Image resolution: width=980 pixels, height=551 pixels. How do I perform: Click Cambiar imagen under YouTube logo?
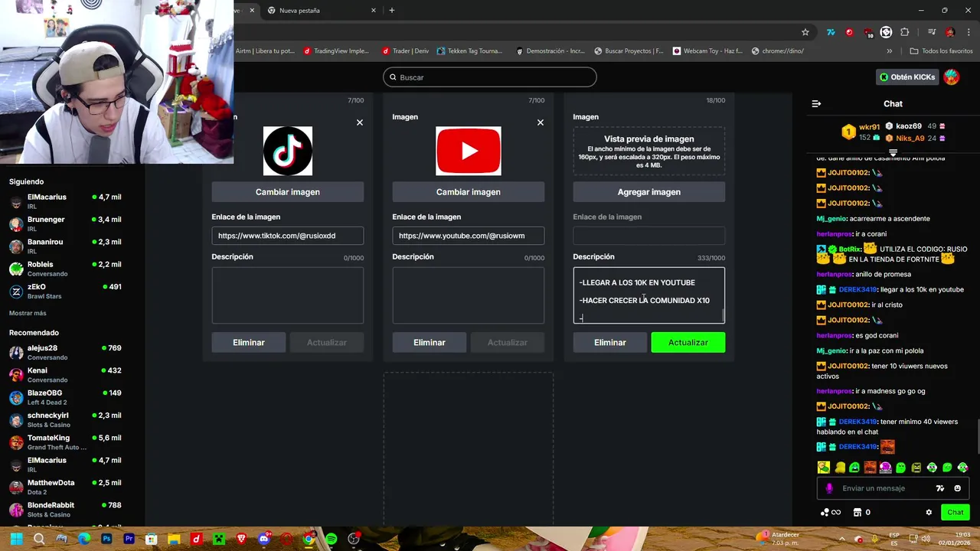click(x=469, y=192)
